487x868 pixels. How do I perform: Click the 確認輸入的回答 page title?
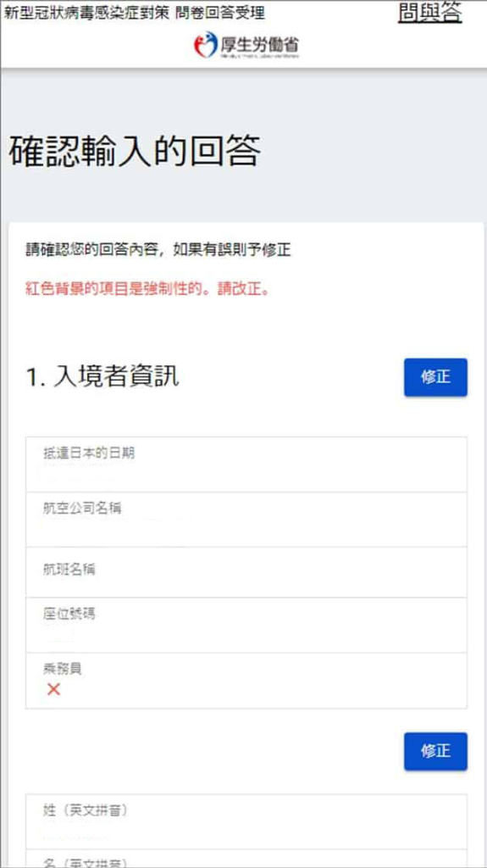(x=134, y=151)
